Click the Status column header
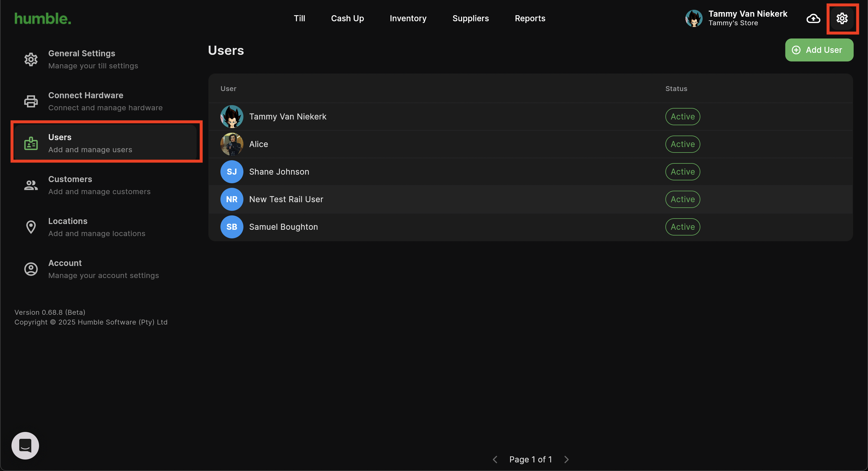This screenshot has height=471, width=868. tap(676, 89)
